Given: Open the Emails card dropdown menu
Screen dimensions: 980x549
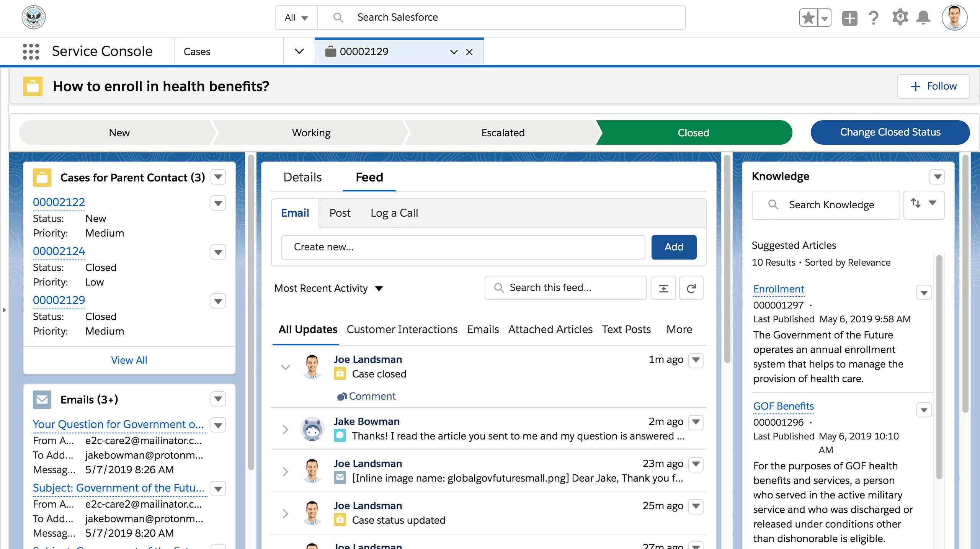Looking at the screenshot, I should [218, 399].
